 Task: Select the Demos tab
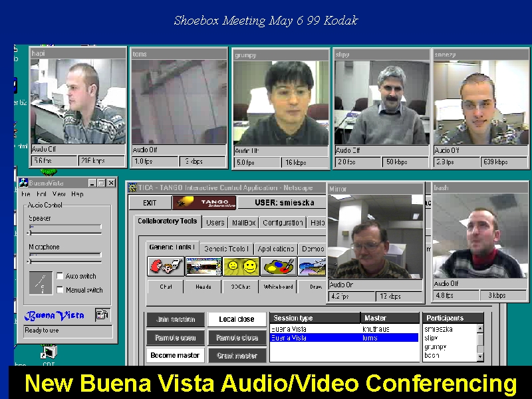(313, 249)
